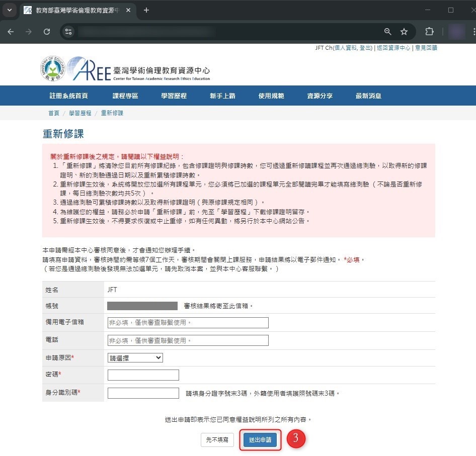Screen dimensions: 476x456
Task: Focus the 電話 input field
Action: pyautogui.click(x=188, y=340)
